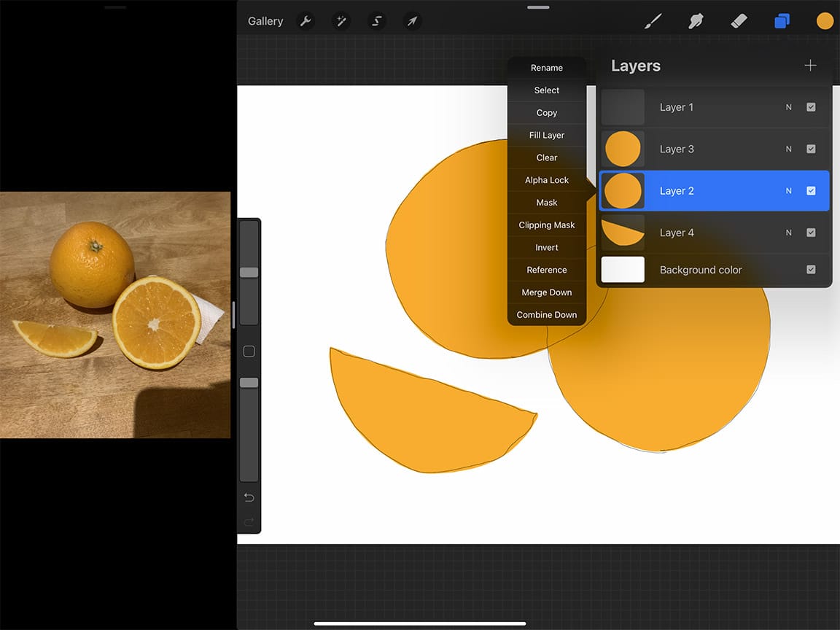Open blend mode options for Layer 1
Screen dimensions: 840x630
(788, 107)
